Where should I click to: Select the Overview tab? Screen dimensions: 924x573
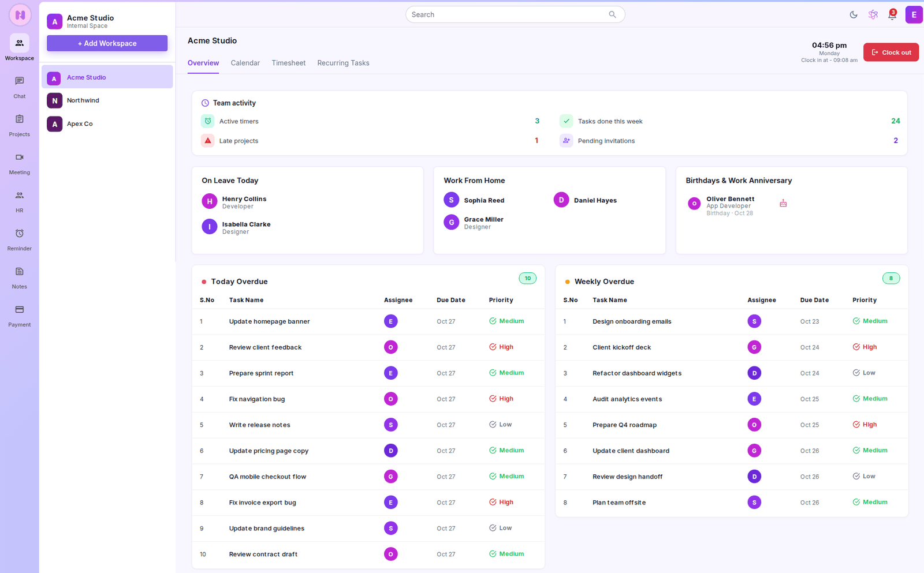[x=203, y=63]
